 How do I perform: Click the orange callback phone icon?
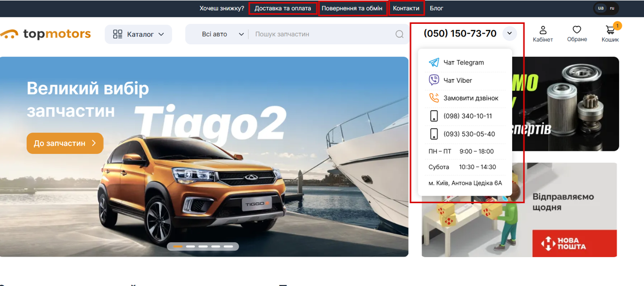click(434, 98)
